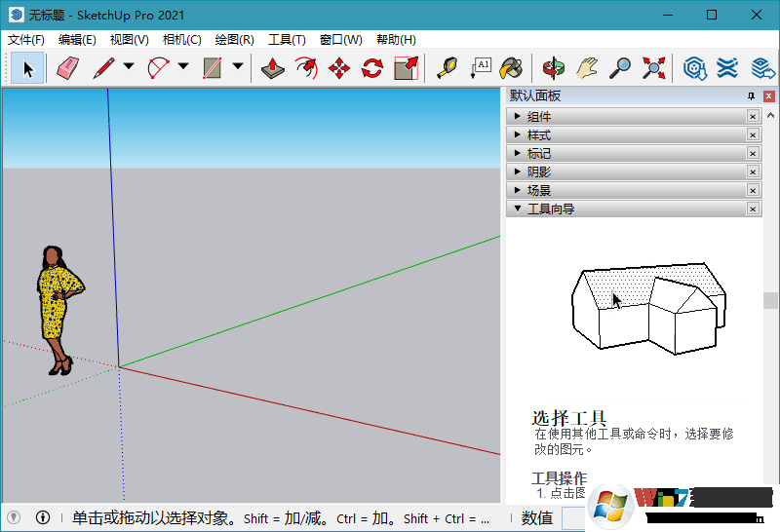Image resolution: width=780 pixels, height=532 pixels.
Task: Select the Arc drawing tool
Action: click(x=158, y=68)
